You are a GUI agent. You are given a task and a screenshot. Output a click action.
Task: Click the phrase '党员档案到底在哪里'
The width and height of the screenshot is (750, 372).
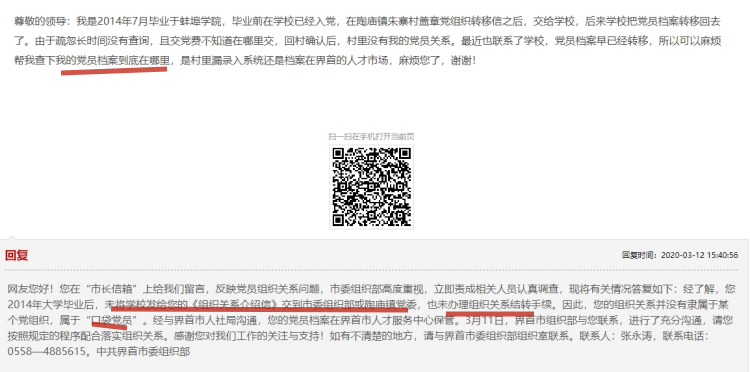(123, 61)
